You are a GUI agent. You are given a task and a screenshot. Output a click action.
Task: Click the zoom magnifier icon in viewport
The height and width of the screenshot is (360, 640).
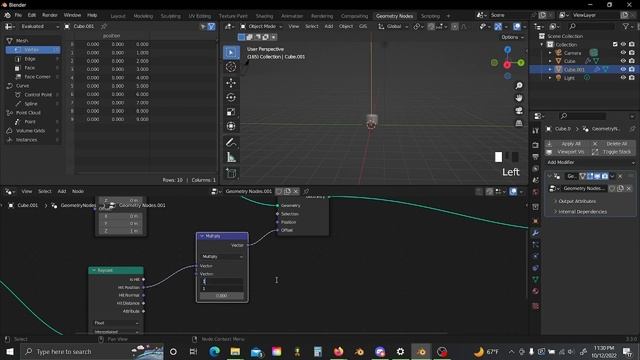point(519,86)
